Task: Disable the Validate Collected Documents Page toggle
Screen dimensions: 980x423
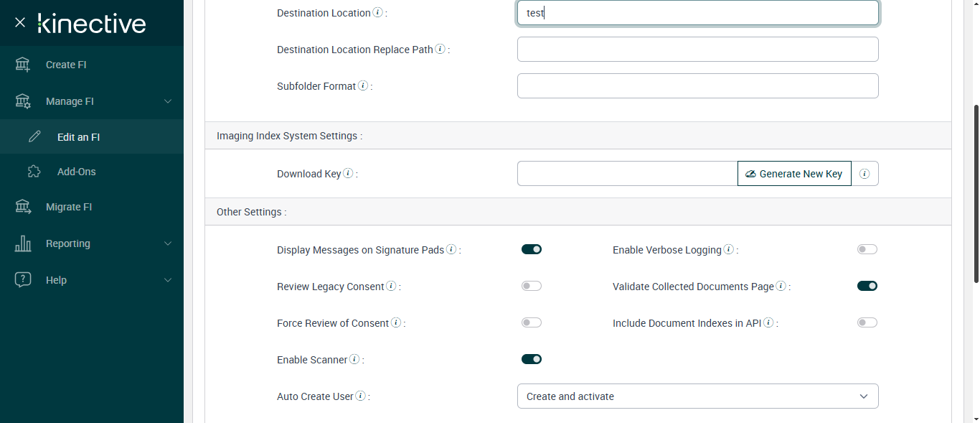Action: point(867,286)
